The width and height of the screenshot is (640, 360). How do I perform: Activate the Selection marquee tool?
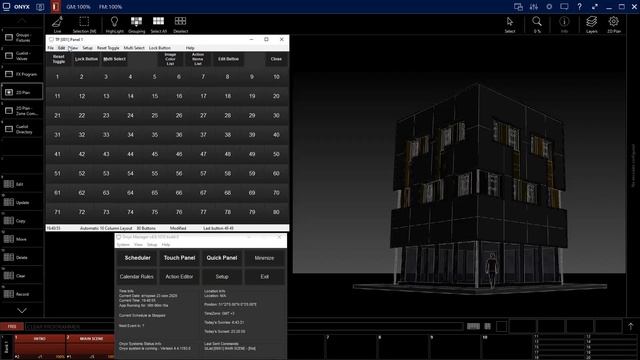tap(84, 24)
